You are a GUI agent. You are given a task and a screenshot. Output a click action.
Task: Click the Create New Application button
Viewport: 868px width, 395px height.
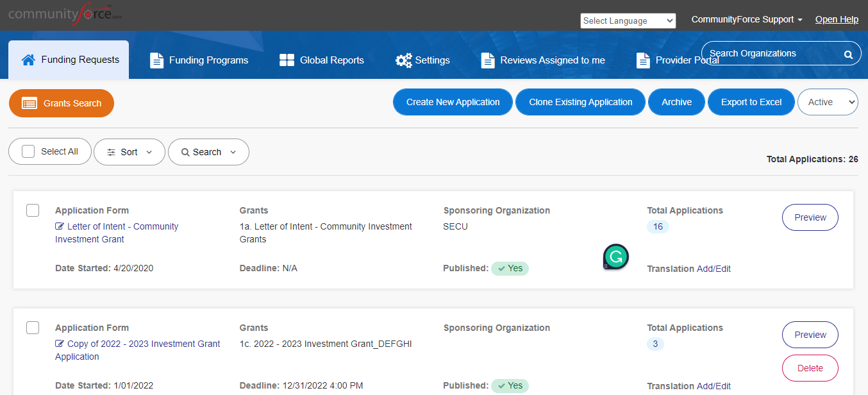point(453,102)
